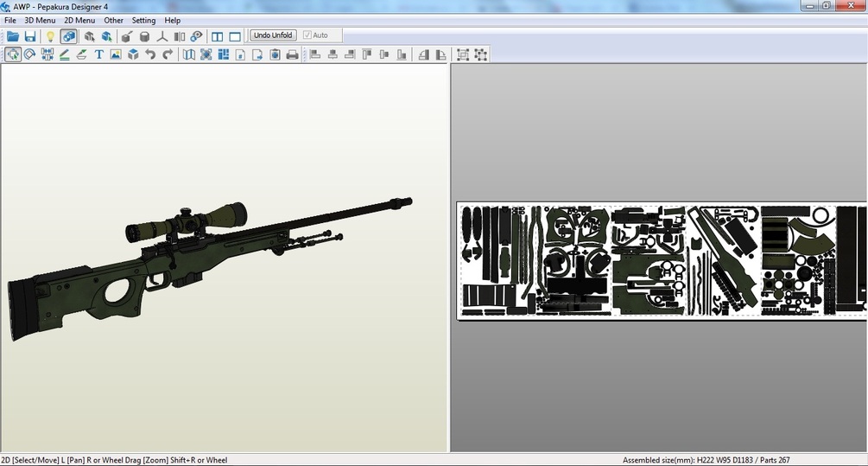Click the align right icon

coord(350,54)
